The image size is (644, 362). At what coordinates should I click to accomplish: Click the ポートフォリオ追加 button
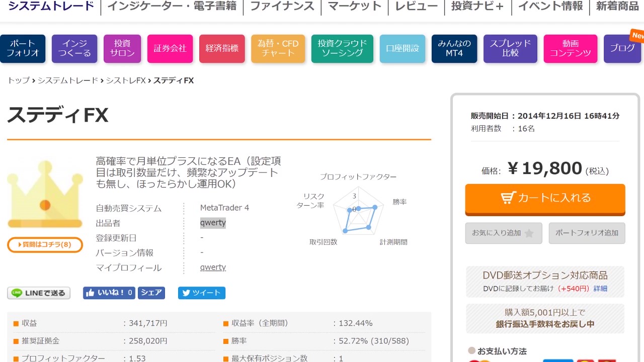587,233
